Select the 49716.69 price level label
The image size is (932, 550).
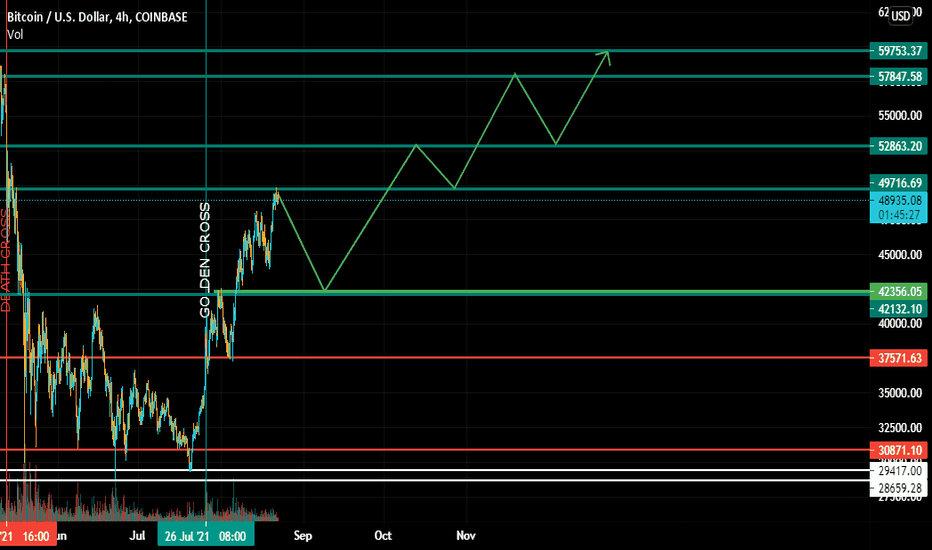pyautogui.click(x=898, y=183)
